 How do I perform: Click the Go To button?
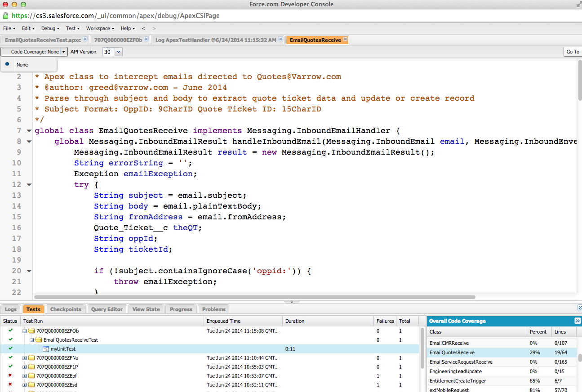pos(573,52)
